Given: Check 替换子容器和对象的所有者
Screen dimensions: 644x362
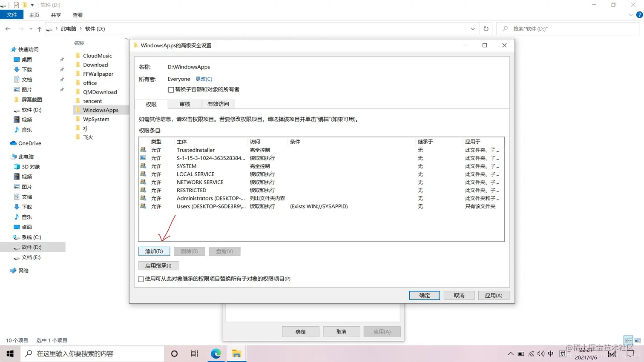Looking at the screenshot, I should pyautogui.click(x=171, y=89).
